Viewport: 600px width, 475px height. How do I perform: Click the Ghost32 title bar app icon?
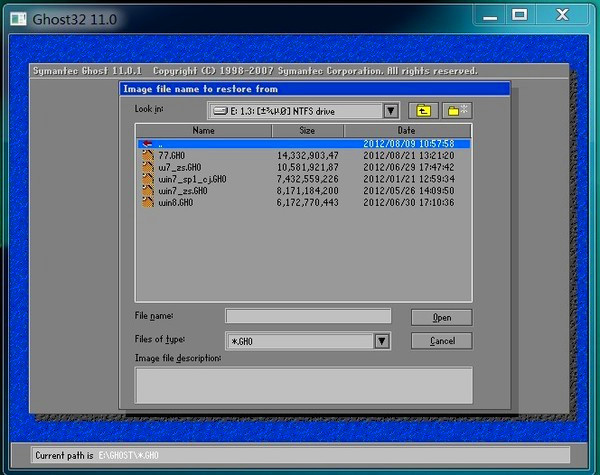point(18,19)
